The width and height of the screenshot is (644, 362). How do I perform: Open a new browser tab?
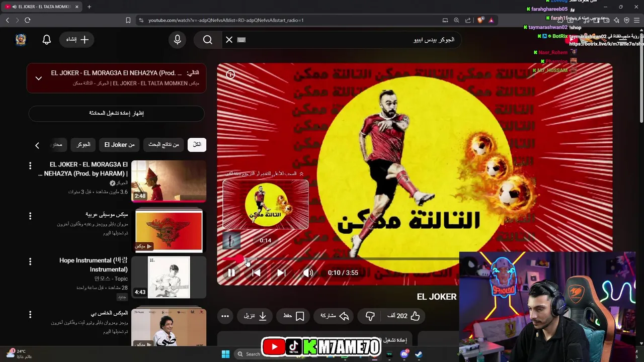tap(89, 7)
